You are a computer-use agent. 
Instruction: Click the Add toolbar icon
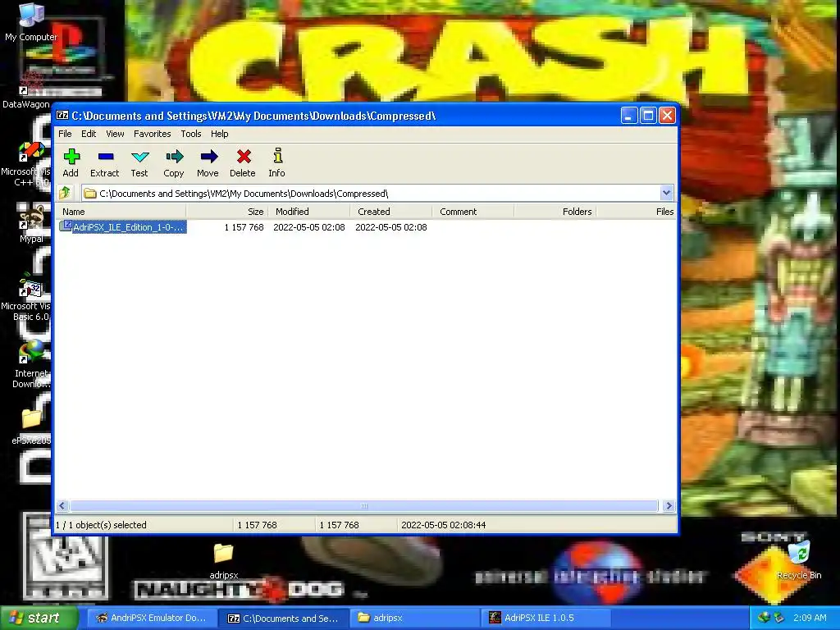[71, 163]
